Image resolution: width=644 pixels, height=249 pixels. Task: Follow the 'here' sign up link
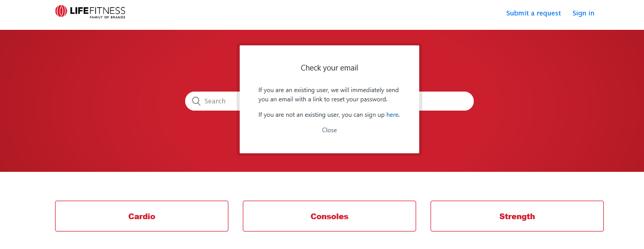(392, 115)
